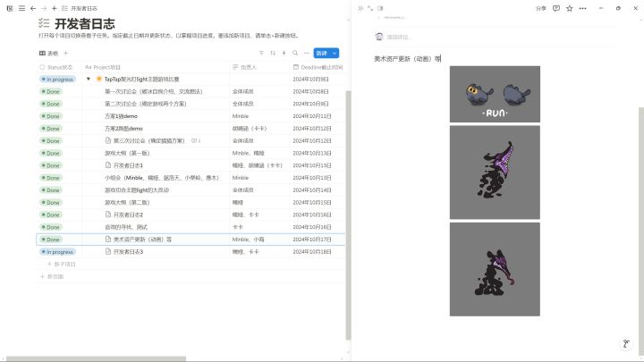This screenshot has height=362, width=644.
Task: Switch peek layout mode icon
Action: (381, 8)
